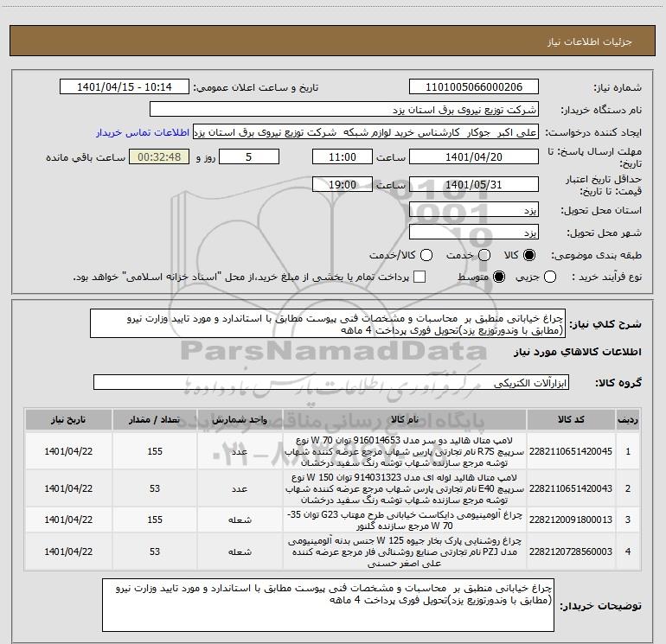Toggle the اسناد خزانه اسلامی payment checkbox

pos(419,277)
